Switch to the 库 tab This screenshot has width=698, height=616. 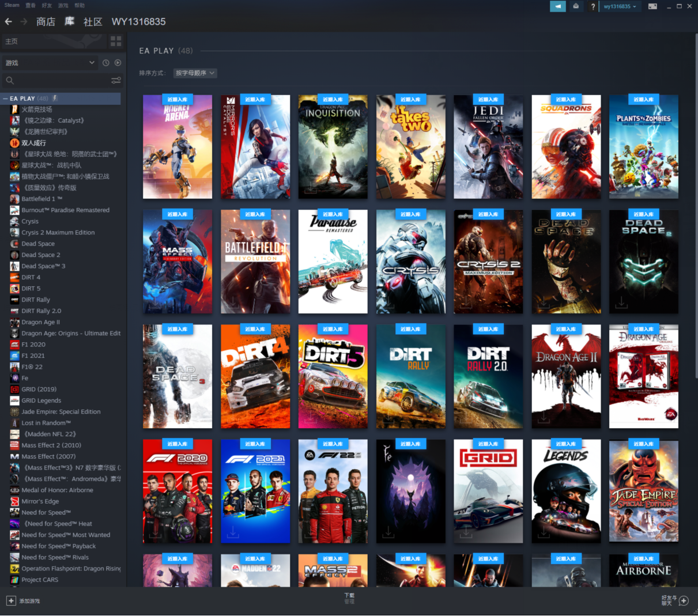pos(69,22)
